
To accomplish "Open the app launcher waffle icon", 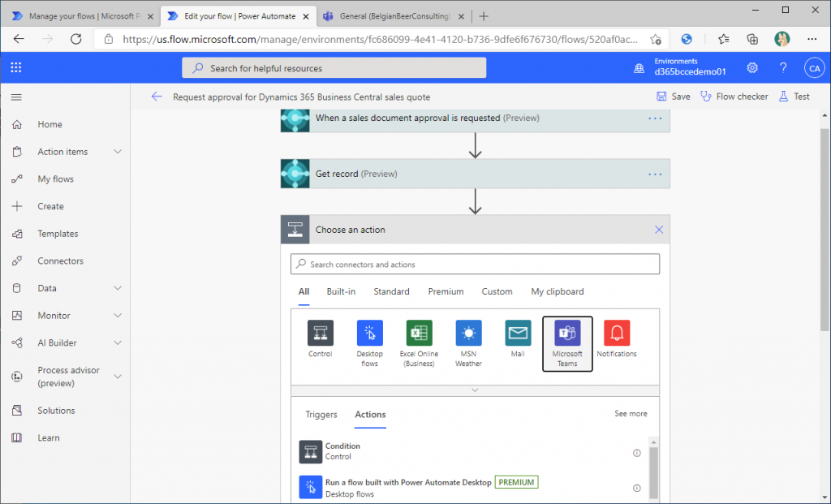I will click(16, 67).
